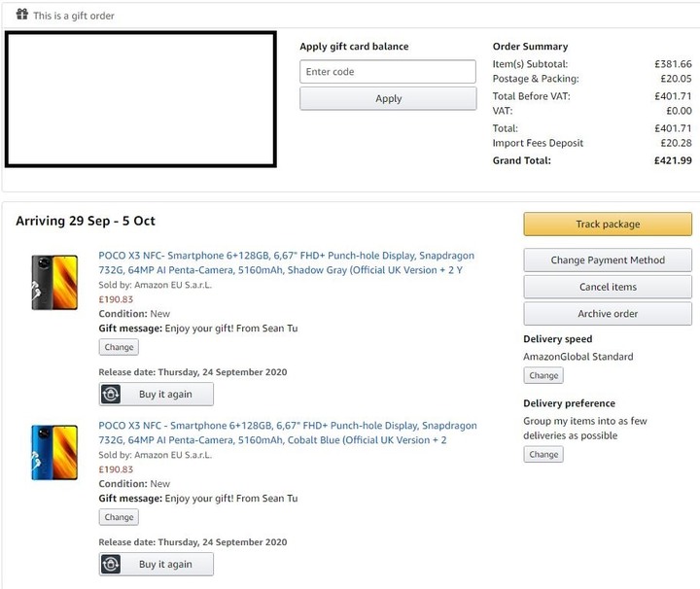
Task: Buy the Shadow Gray POCO X3 again
Action: (x=157, y=394)
